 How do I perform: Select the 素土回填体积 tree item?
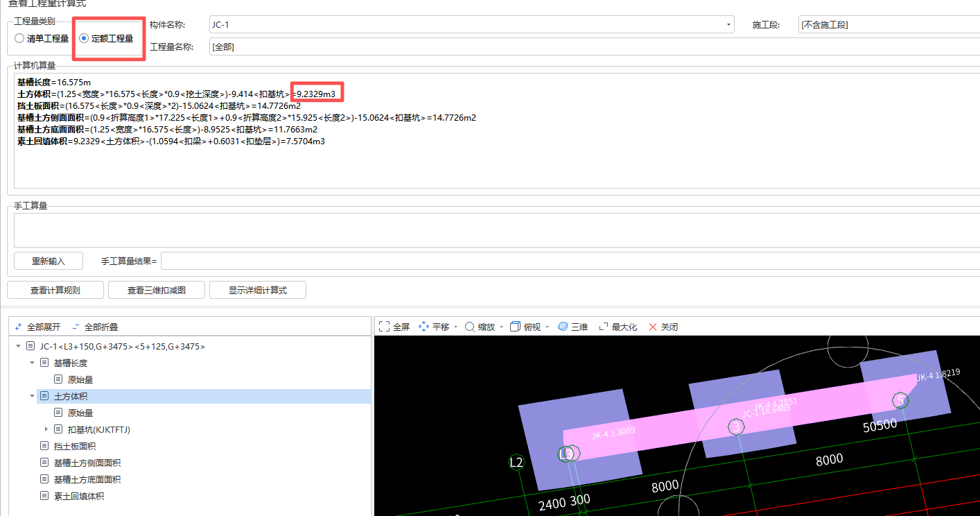coord(79,496)
